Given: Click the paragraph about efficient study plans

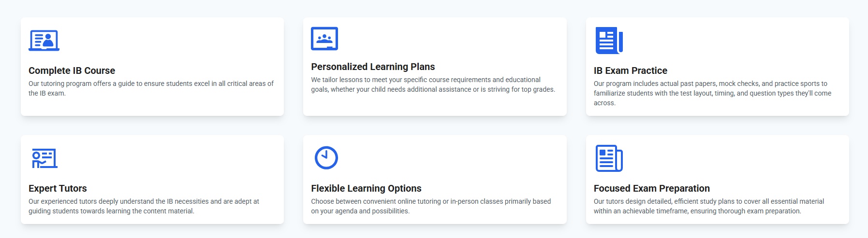Looking at the screenshot, I should pos(708,206).
